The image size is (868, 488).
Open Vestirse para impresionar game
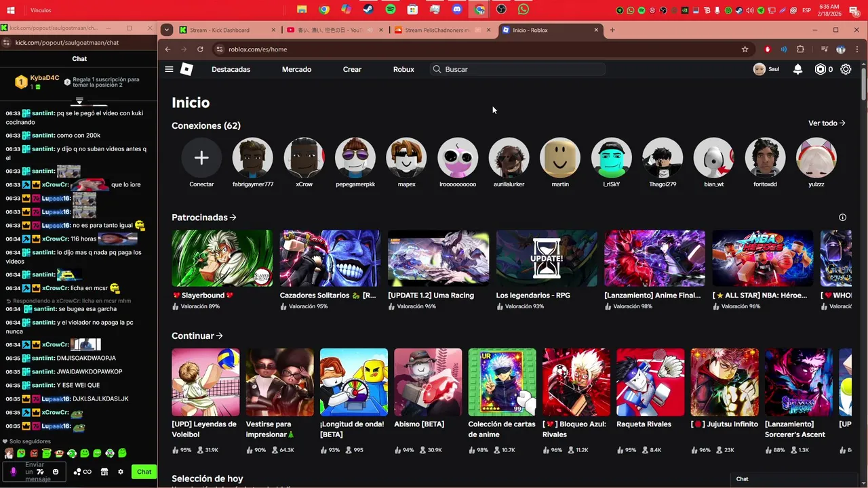coord(279,382)
